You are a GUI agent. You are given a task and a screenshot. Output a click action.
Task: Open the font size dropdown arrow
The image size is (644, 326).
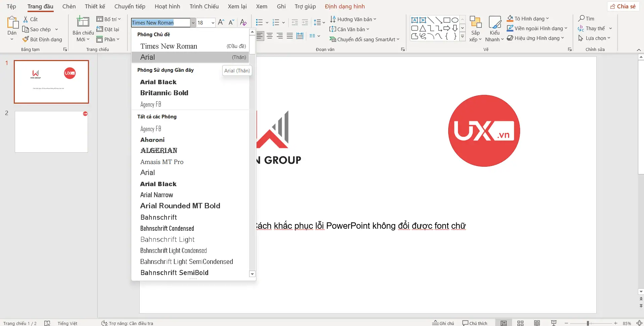[x=213, y=23]
